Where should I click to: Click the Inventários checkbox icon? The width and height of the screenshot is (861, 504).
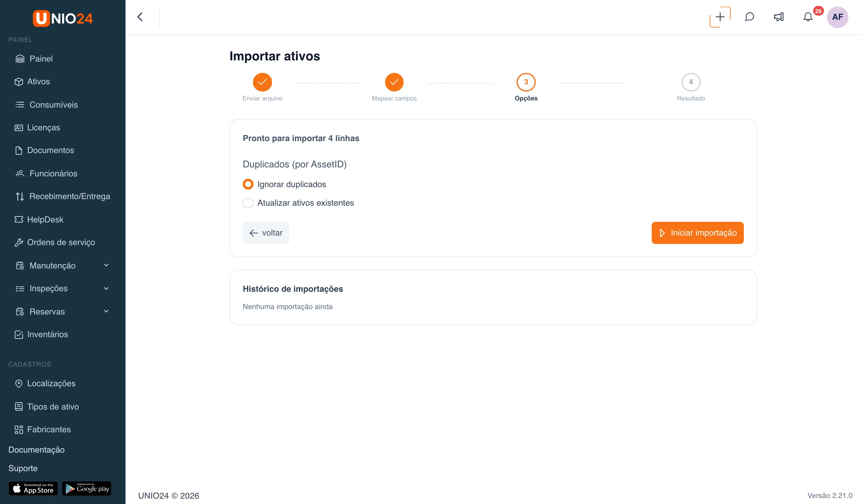[19, 335]
